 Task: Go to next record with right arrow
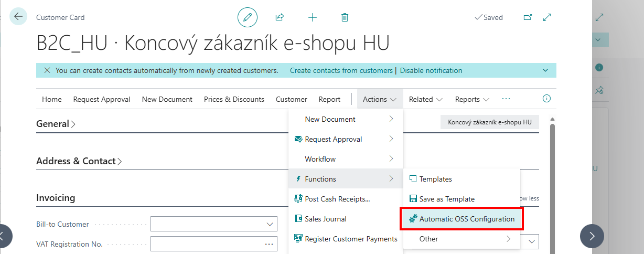tap(592, 236)
